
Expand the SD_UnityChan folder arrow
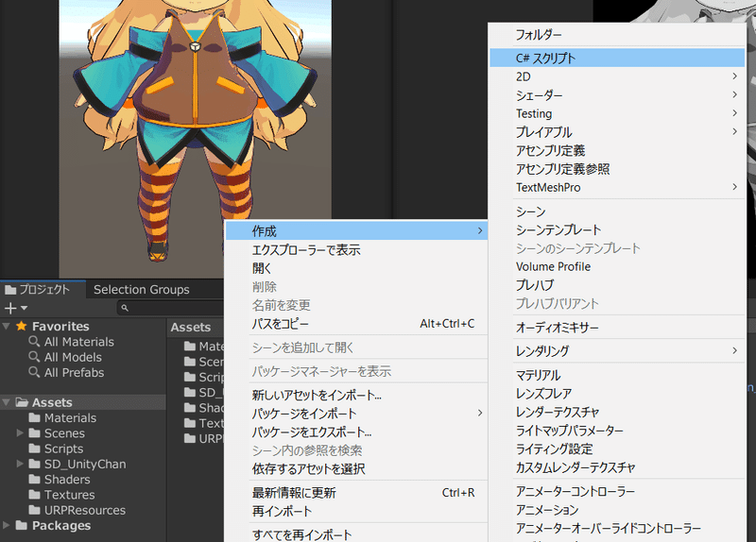click(20, 464)
